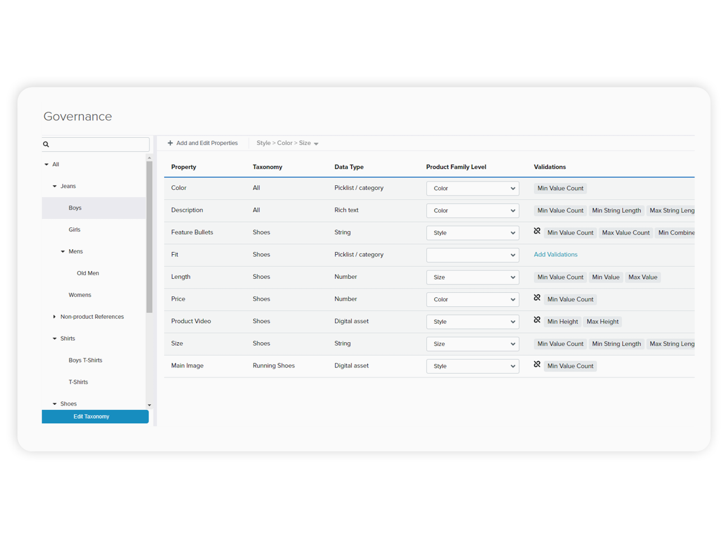
Task: Click the unlink icon in Main Image row
Action: 537,365
